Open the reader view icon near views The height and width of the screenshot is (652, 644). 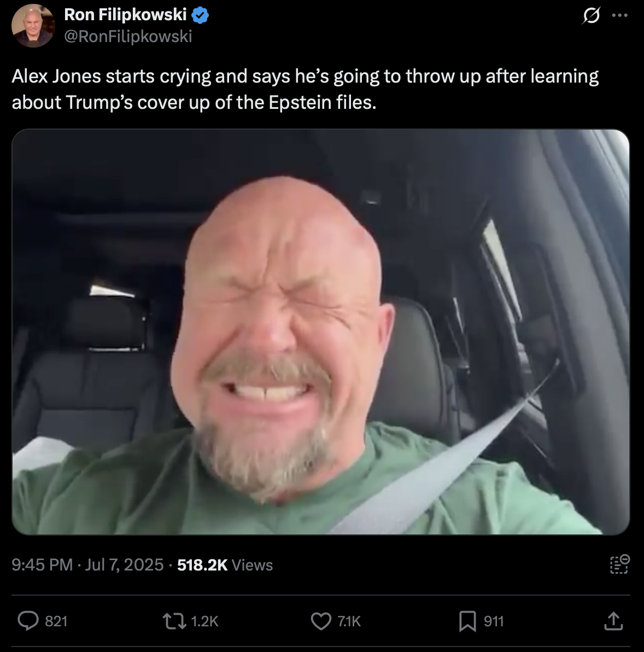[620, 564]
